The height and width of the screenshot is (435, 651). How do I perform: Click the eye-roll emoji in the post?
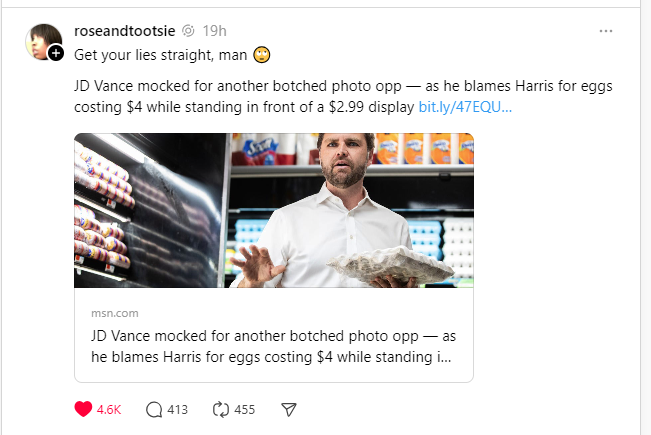(262, 54)
